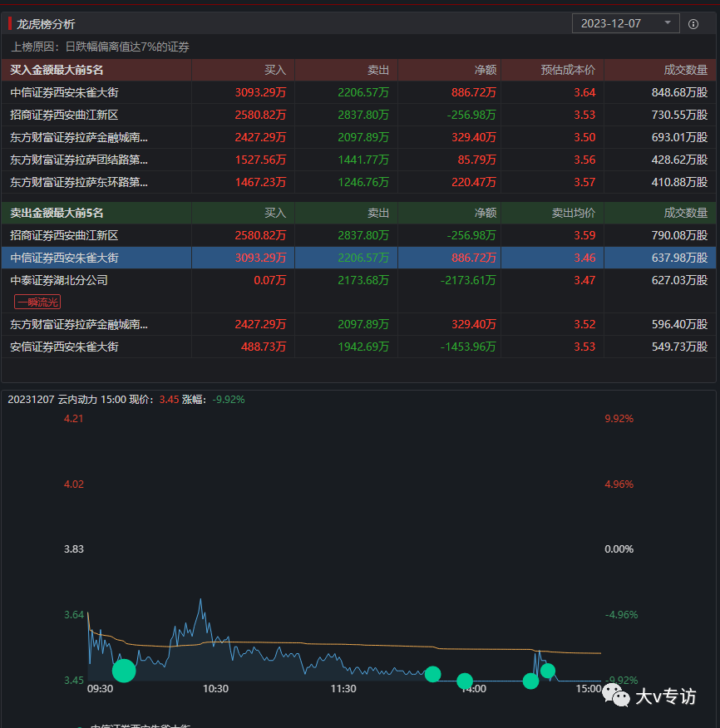Click the 11:30 time axis label
This screenshot has width=720, height=728.
(x=343, y=689)
